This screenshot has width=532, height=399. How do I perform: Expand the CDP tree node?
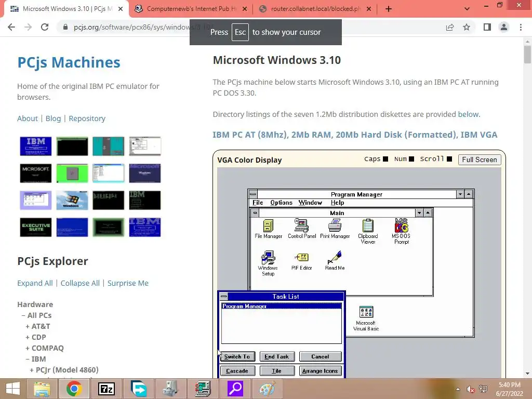pyautogui.click(x=28, y=337)
